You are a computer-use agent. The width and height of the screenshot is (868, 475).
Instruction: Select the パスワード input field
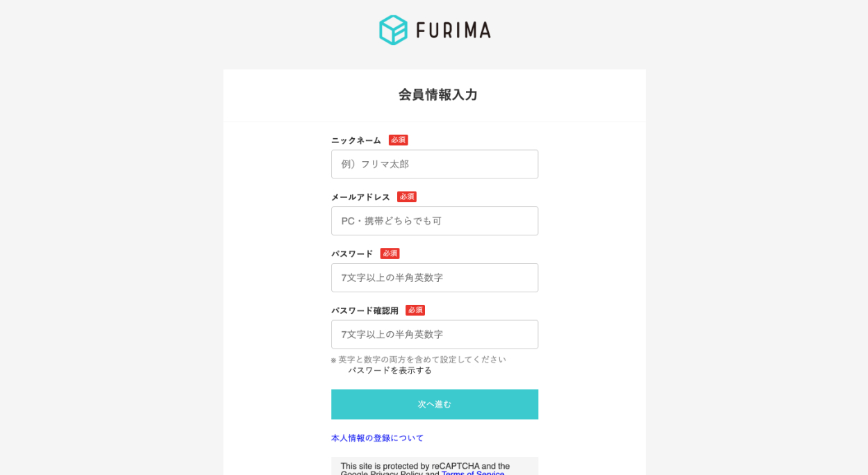coord(435,278)
